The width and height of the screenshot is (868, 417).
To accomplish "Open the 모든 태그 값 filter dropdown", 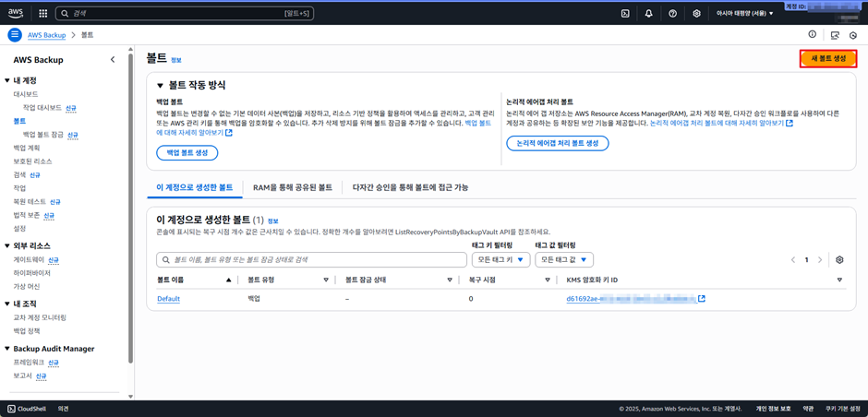I will [x=563, y=260].
